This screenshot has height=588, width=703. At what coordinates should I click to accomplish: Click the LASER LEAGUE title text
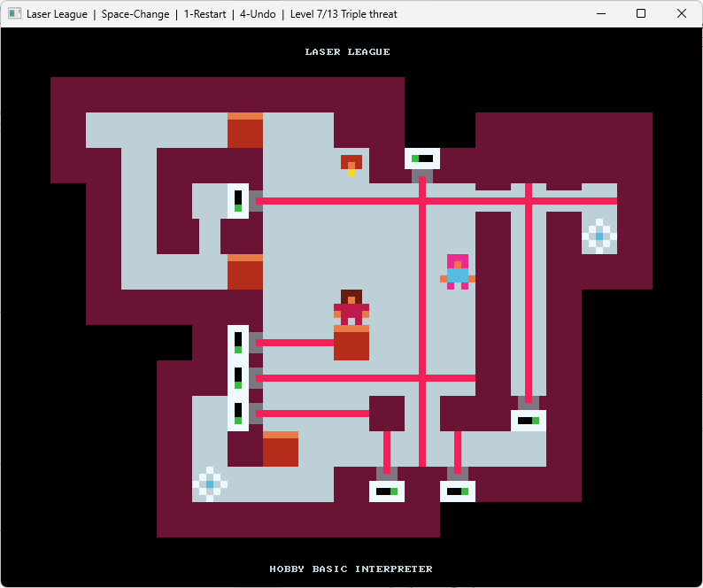347,52
